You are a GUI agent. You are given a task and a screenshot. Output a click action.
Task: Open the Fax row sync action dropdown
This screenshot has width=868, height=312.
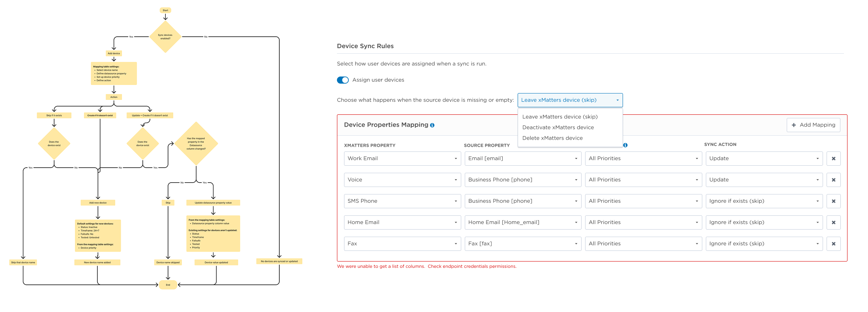coord(764,244)
